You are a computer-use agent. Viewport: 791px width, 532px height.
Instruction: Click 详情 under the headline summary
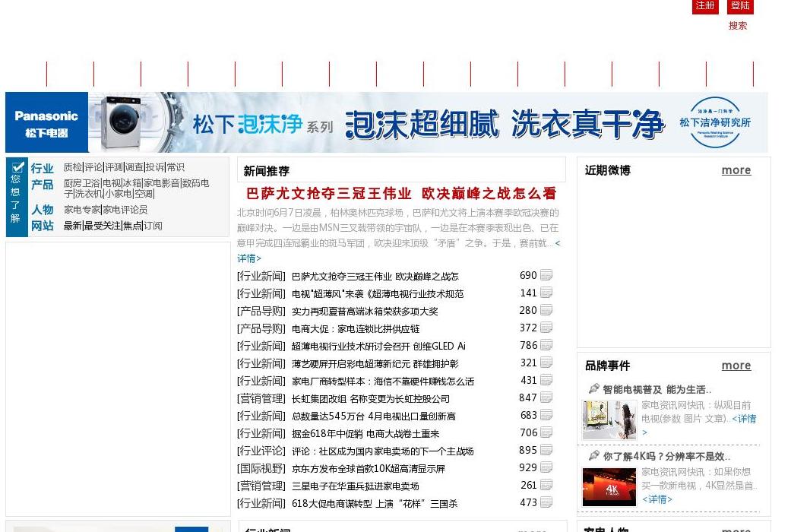[249, 258]
